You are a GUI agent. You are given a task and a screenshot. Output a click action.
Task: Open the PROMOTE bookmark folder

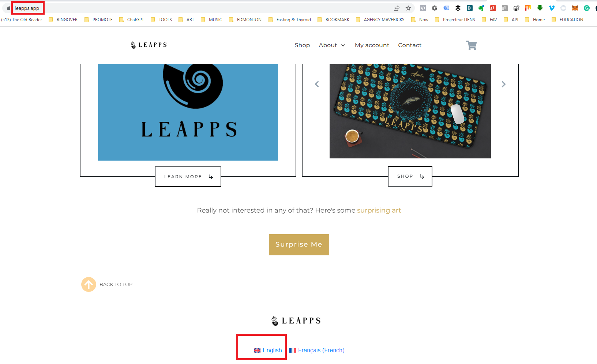click(98, 20)
